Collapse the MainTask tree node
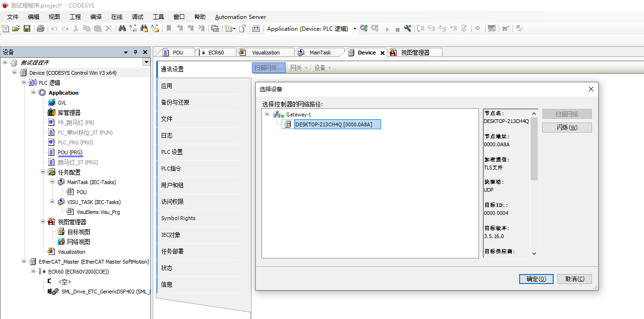The image size is (644, 319). pos(52,182)
